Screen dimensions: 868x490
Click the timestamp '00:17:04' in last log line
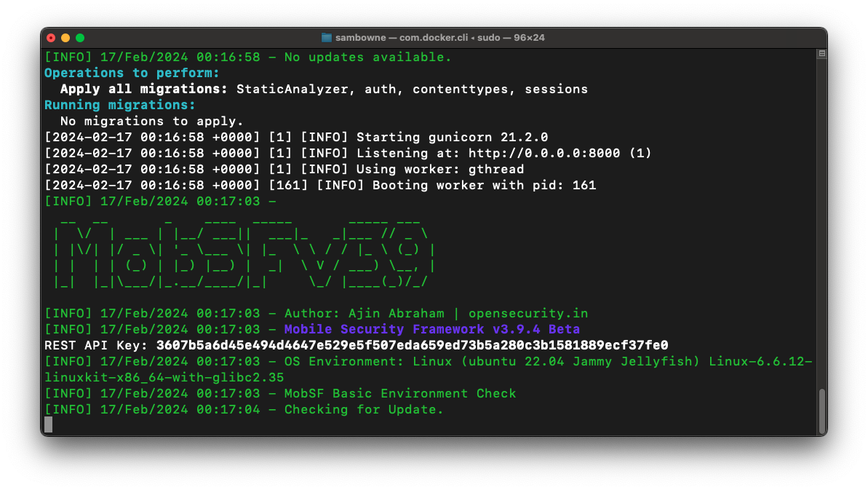tap(228, 410)
